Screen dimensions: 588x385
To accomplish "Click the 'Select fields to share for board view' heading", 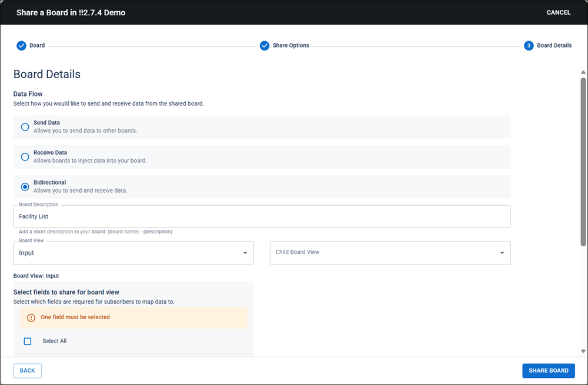I will tap(66, 292).
